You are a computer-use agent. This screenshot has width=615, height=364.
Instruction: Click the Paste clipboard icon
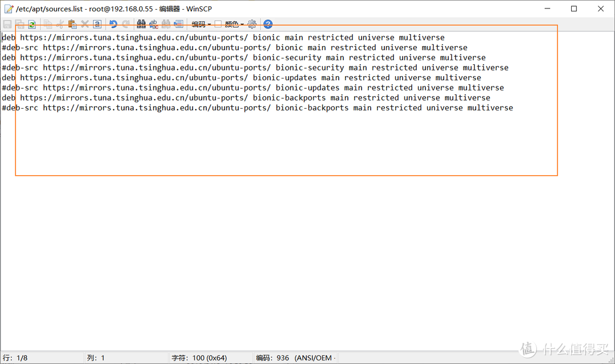click(x=72, y=24)
